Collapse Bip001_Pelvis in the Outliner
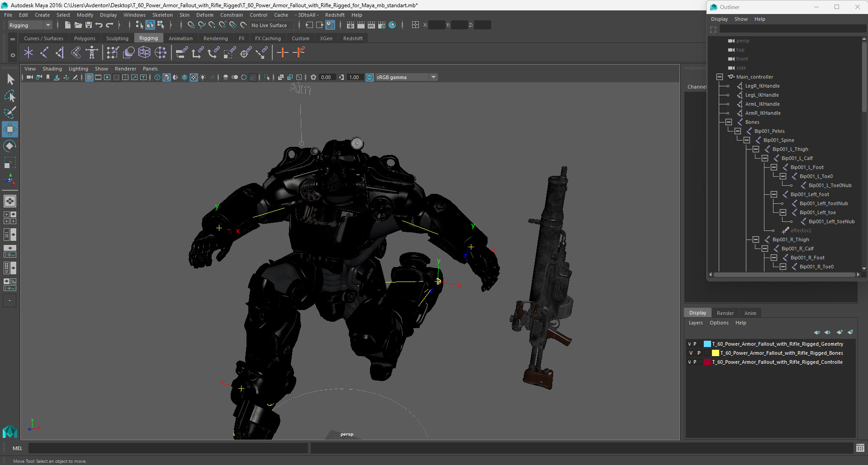The height and width of the screenshot is (465, 868). [738, 131]
